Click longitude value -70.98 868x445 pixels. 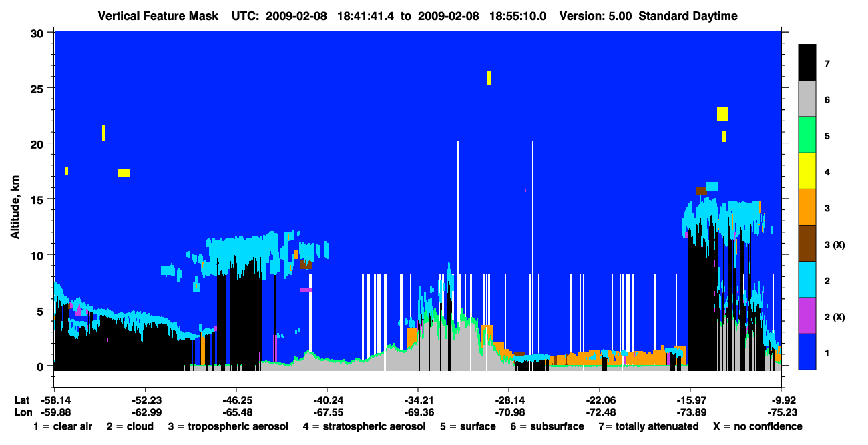(x=508, y=412)
